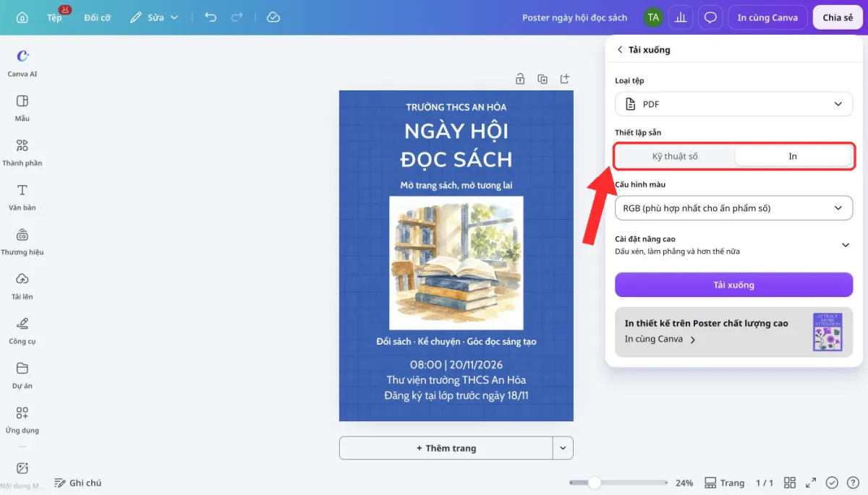
Task: Click the zoom slider handle
Action: tap(595, 483)
